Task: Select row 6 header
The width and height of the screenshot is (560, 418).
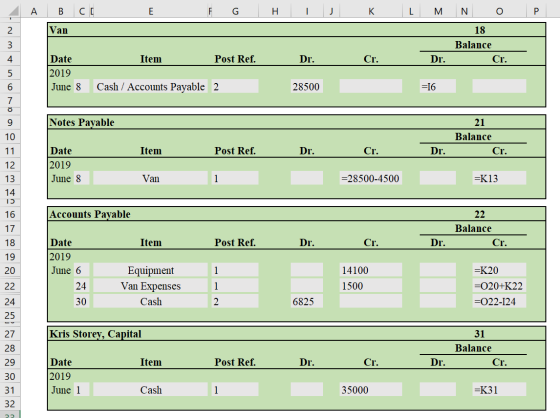Action: (x=10, y=87)
